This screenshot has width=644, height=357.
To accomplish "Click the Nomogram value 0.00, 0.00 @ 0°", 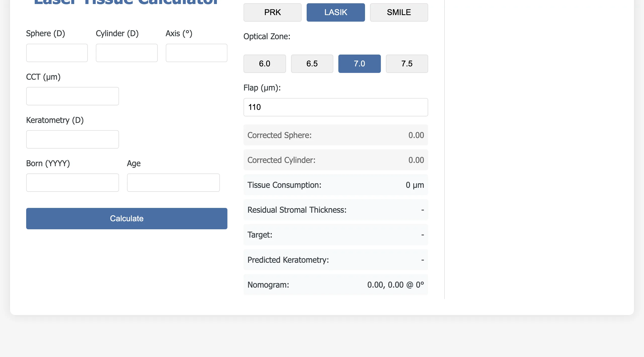I will point(395,285).
